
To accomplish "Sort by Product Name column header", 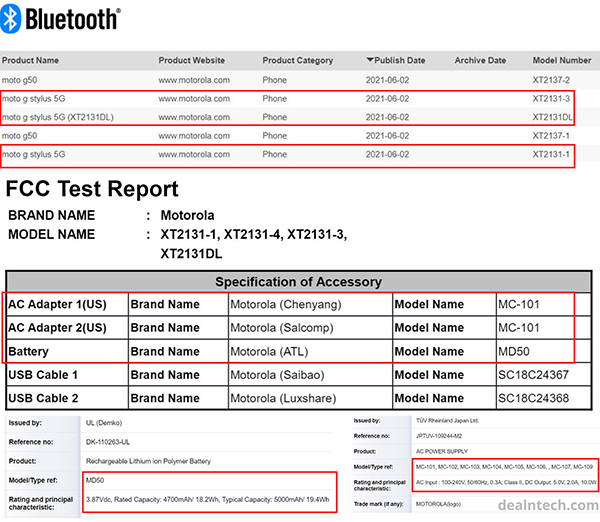I will click(29, 60).
